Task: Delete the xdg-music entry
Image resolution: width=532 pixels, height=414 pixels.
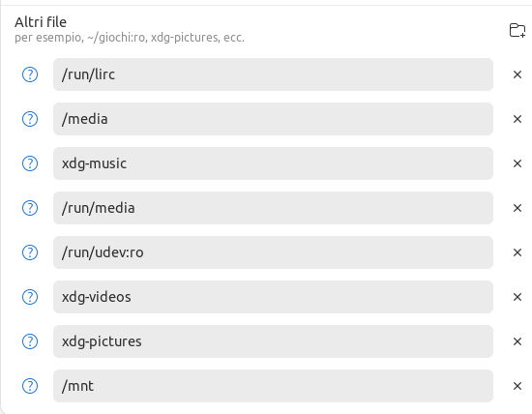Action: pyautogui.click(x=517, y=163)
